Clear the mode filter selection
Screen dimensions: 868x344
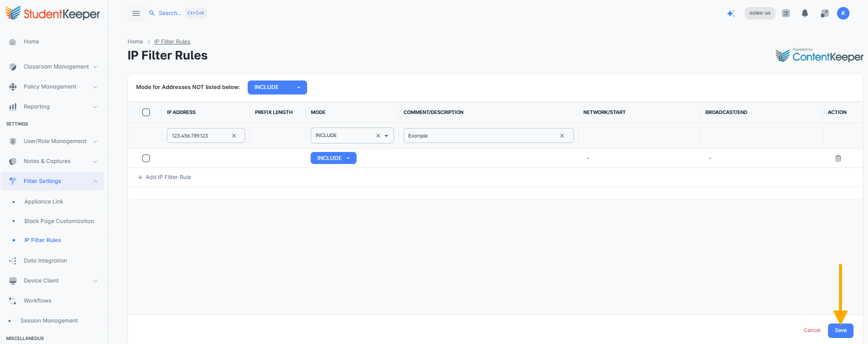[x=378, y=136]
